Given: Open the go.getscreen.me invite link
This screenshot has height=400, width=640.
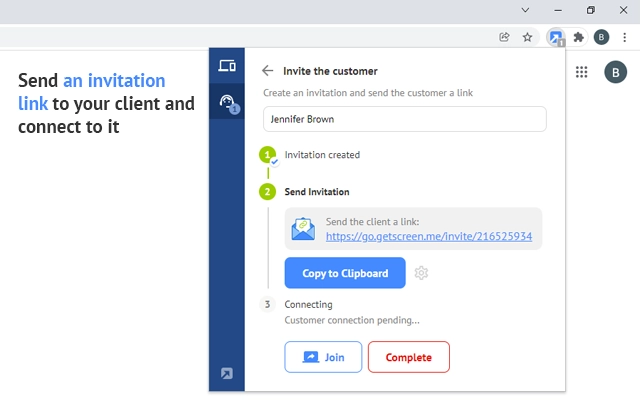Looking at the screenshot, I should (428, 237).
